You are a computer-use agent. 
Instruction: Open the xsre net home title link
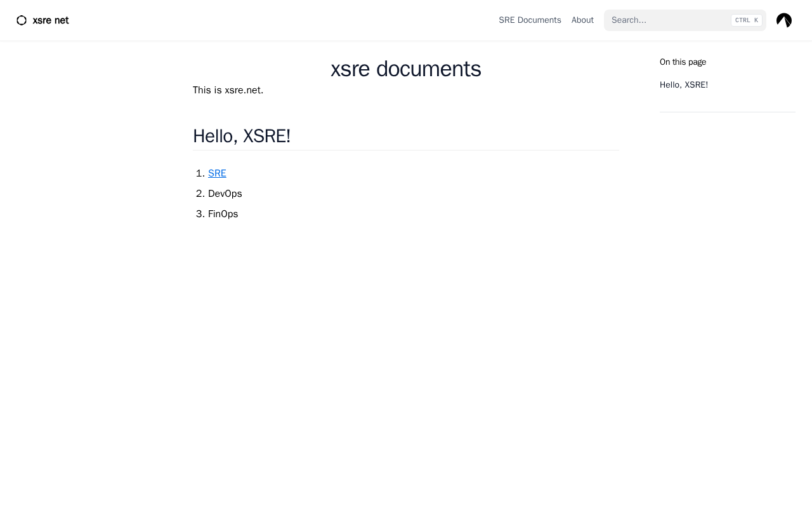coord(51,20)
